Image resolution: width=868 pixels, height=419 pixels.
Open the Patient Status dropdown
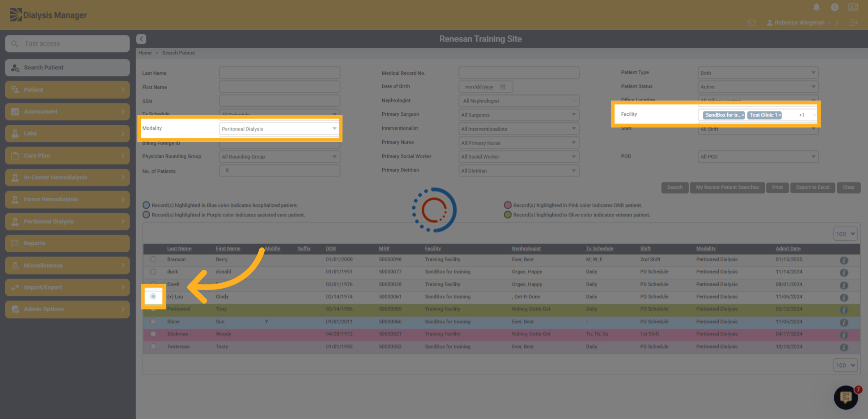(x=758, y=87)
